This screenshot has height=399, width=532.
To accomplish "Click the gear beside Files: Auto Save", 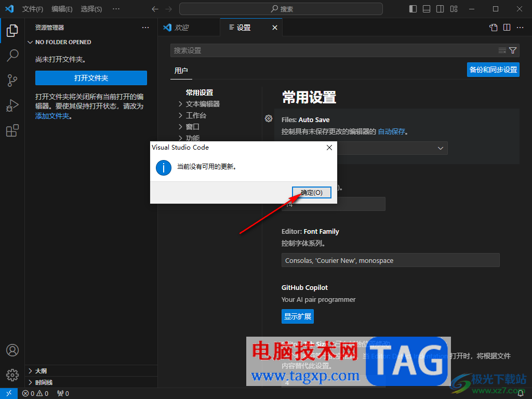I will (269, 118).
